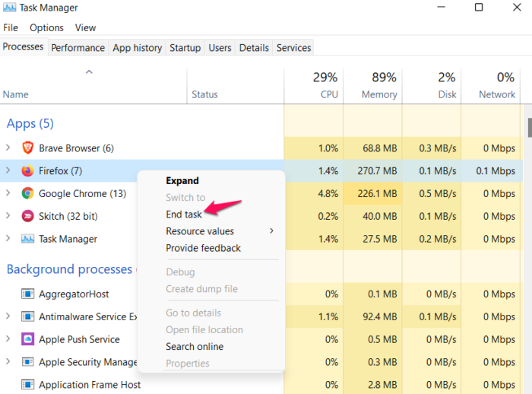This screenshot has height=394, width=532.
Task: Click the Google Chrome icon
Action: 28,194
